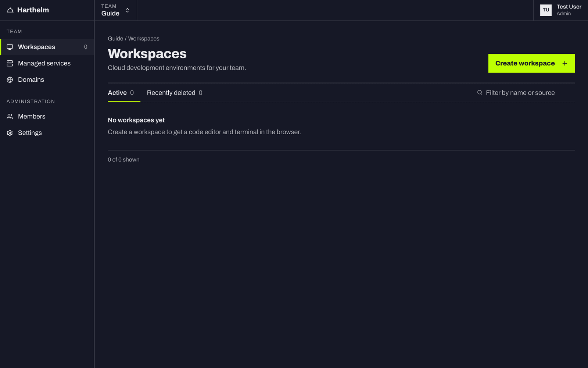Image resolution: width=588 pixels, height=368 pixels.
Task: Click the Cloud development environments description
Action: (177, 68)
